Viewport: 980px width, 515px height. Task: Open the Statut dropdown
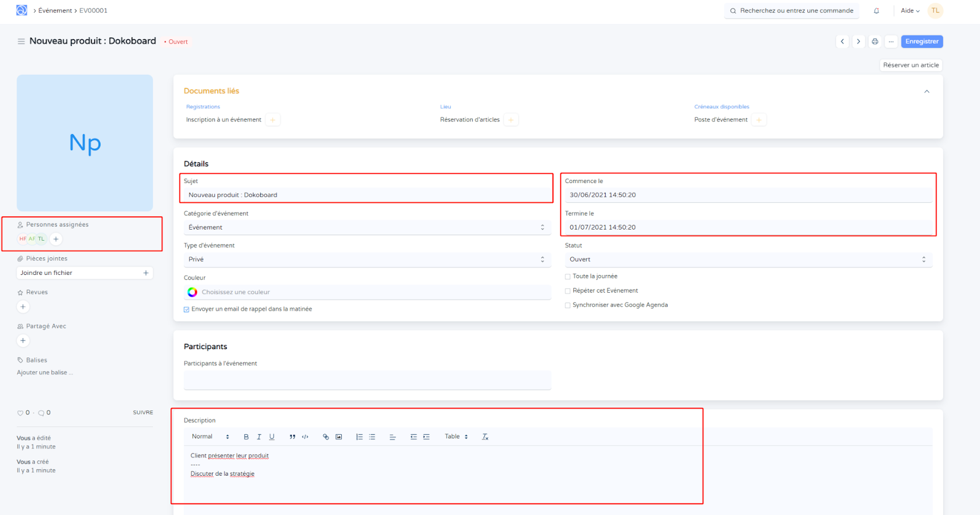point(748,260)
